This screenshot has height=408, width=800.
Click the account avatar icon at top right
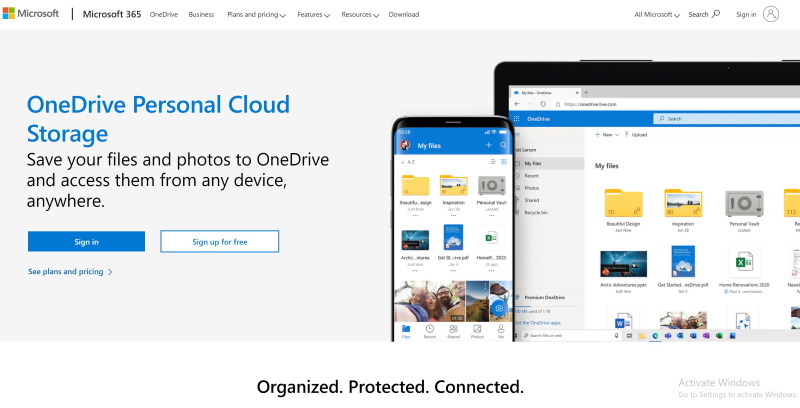click(771, 14)
